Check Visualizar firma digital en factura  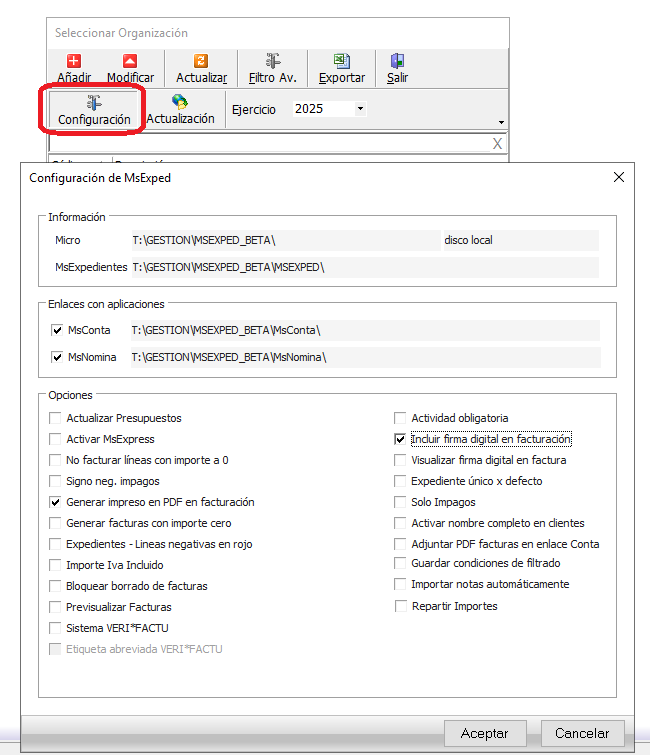tap(400, 460)
